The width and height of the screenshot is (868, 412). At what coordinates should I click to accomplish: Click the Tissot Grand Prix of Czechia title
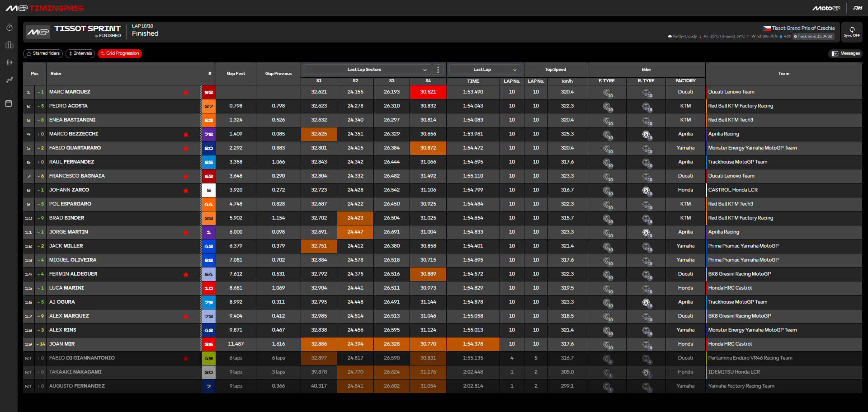tap(803, 28)
